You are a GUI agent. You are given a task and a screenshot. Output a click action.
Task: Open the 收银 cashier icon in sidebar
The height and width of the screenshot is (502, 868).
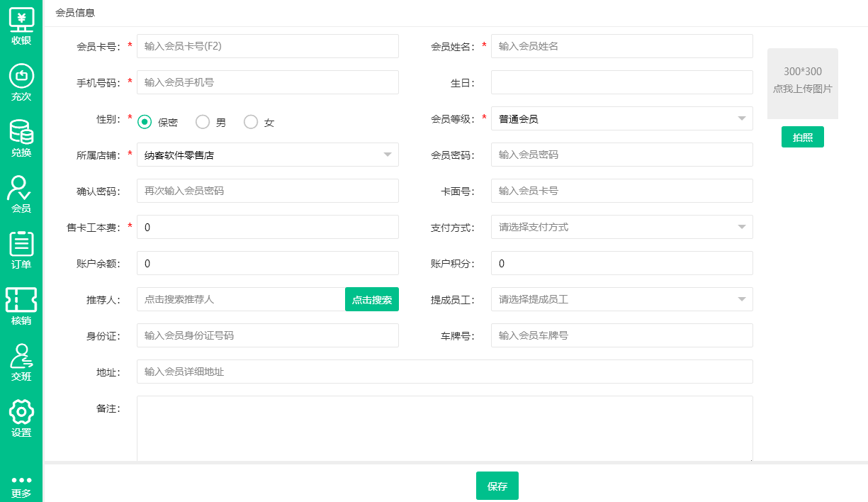[21, 20]
